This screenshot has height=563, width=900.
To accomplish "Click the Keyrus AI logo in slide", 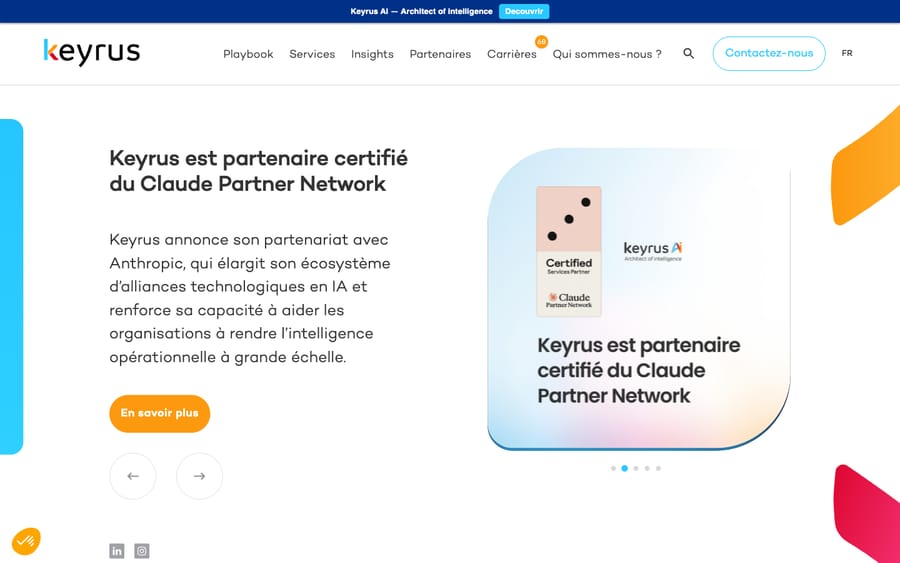I will [653, 251].
